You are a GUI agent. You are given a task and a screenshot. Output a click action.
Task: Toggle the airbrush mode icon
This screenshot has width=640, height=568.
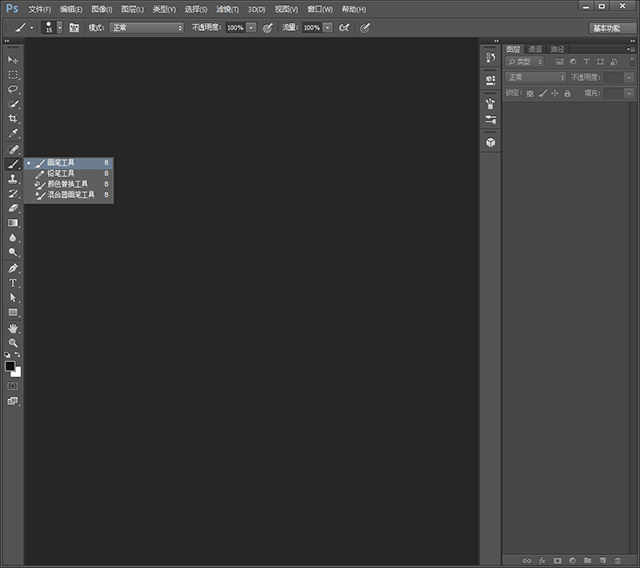(344, 27)
